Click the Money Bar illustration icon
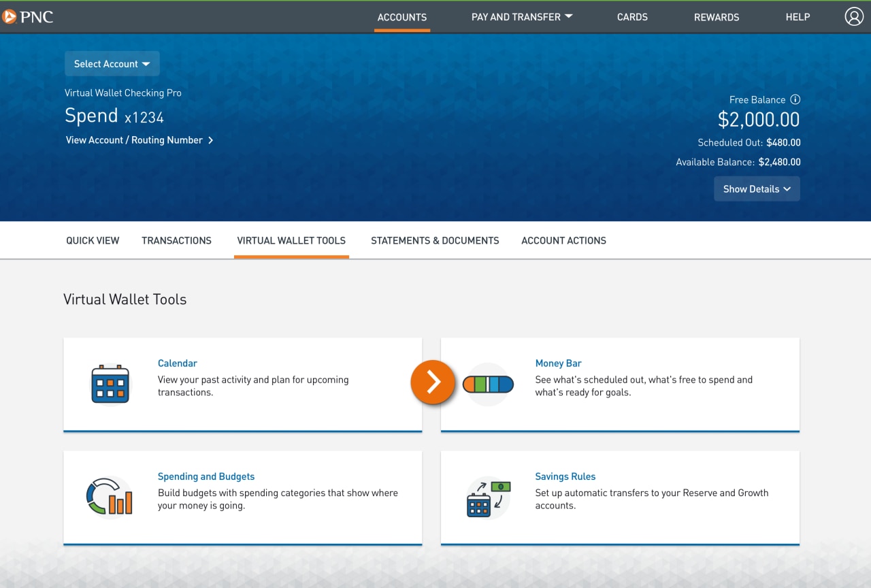Image resolution: width=871 pixels, height=588 pixels. (488, 383)
